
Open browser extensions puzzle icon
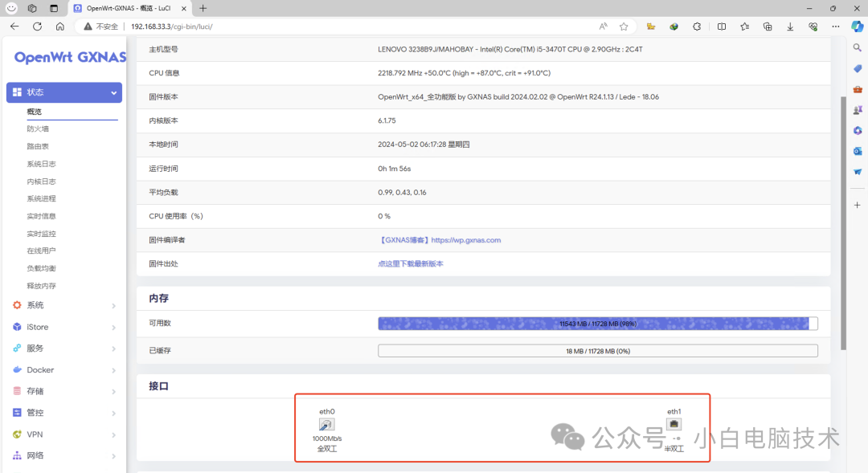(697, 27)
